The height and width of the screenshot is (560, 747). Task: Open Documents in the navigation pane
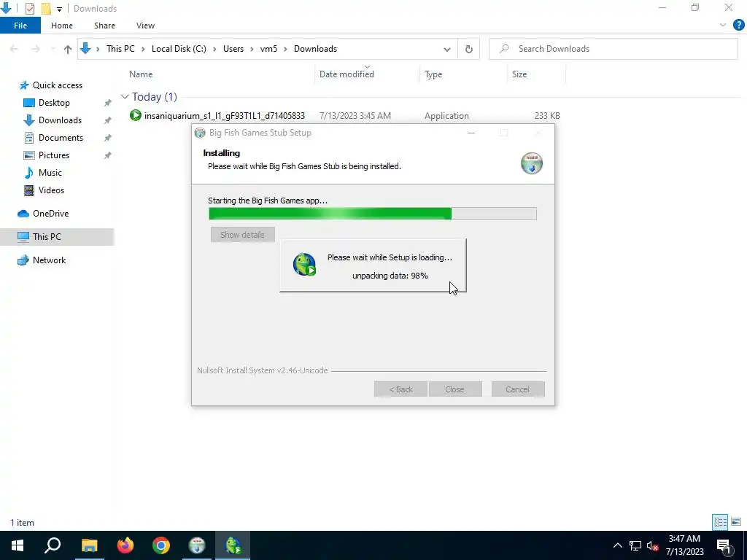(x=61, y=138)
